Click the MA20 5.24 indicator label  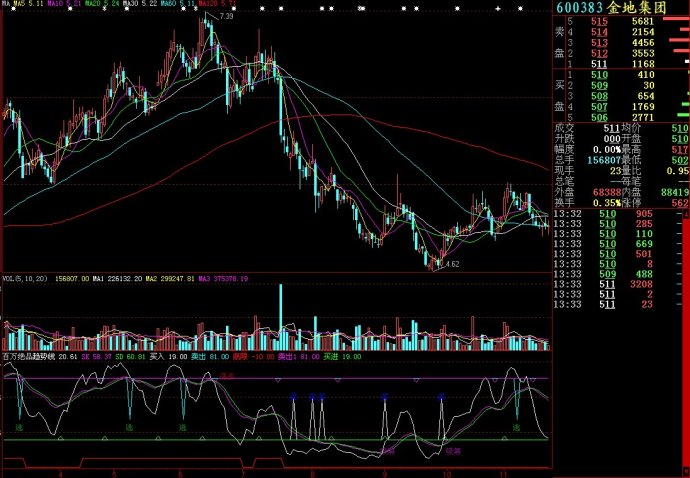tap(102, 4)
